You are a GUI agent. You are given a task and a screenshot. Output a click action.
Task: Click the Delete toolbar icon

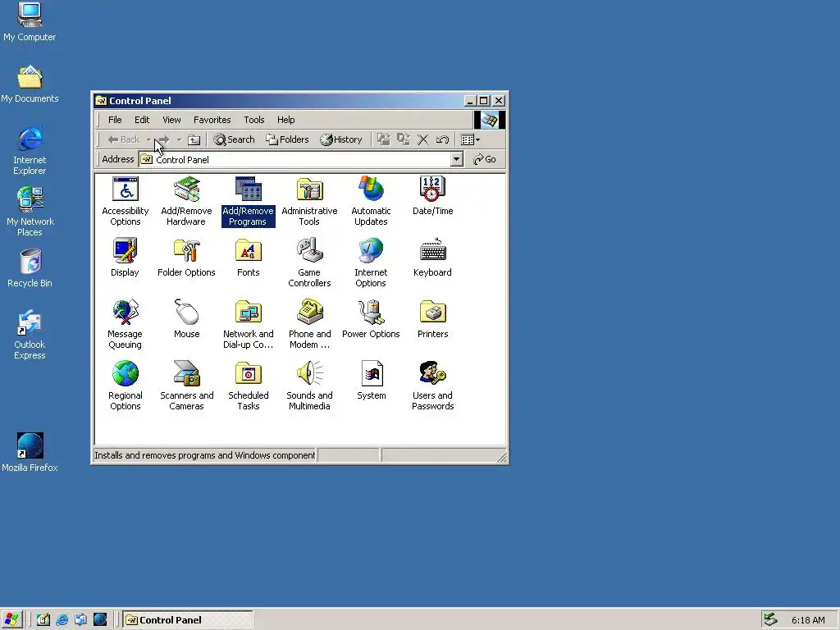422,139
